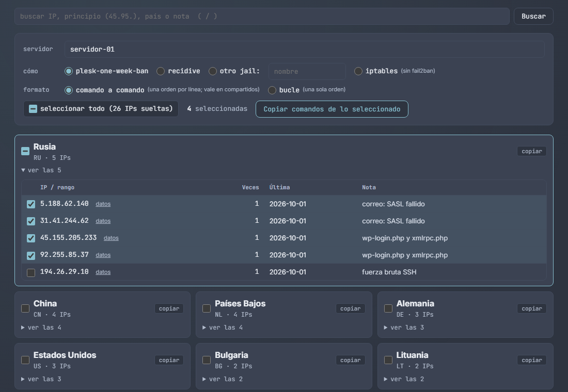Click the select-all 26 IPs checkbox

[33, 109]
